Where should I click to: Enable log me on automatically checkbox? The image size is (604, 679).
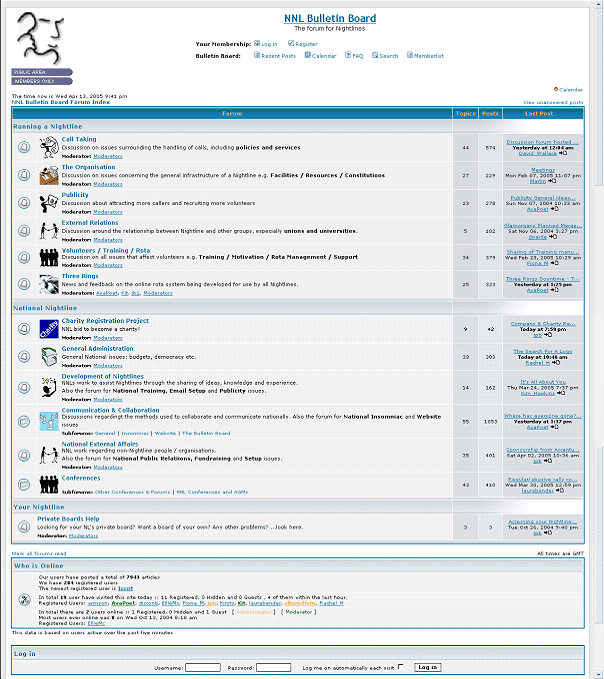point(401,666)
